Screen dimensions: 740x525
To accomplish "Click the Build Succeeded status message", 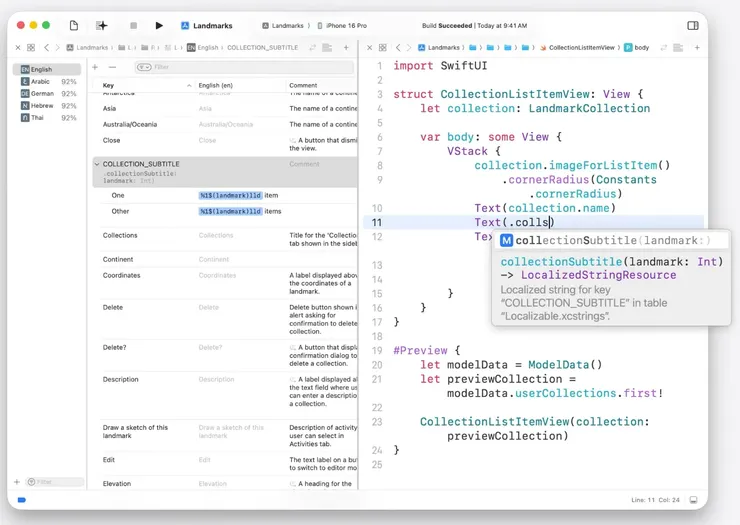I will click(474, 25).
